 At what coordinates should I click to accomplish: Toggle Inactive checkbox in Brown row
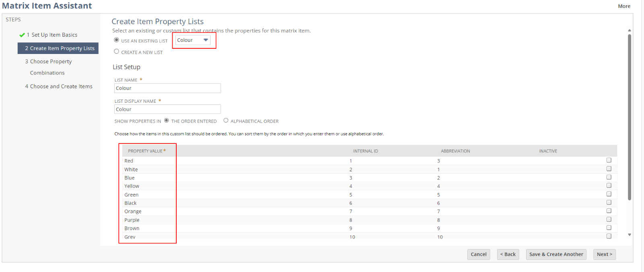tap(609, 228)
